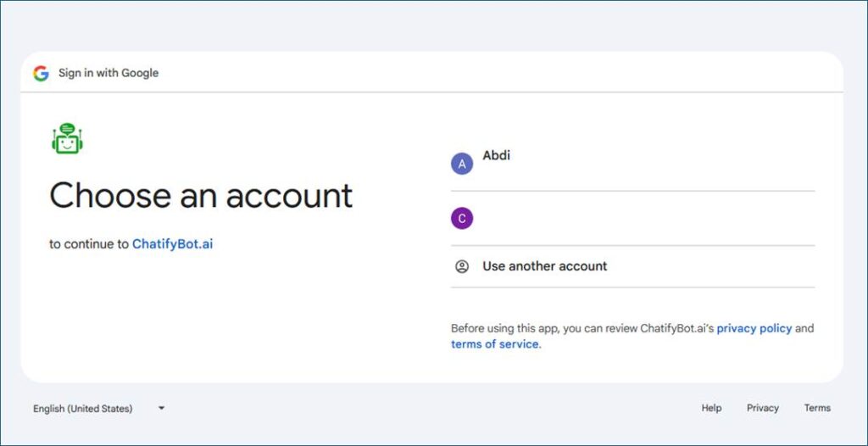
Task: Select the Abdi account name
Action: [x=497, y=155]
